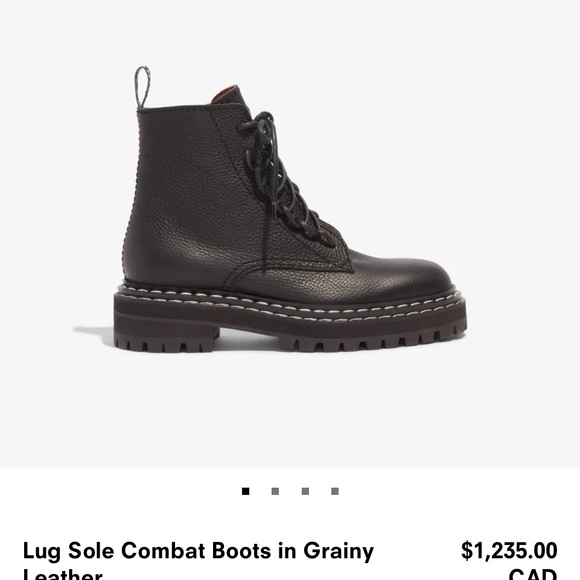Viewport: 580px width, 580px height.
Task: Tap the boot's shadow behind the heel
Action: coord(93,331)
